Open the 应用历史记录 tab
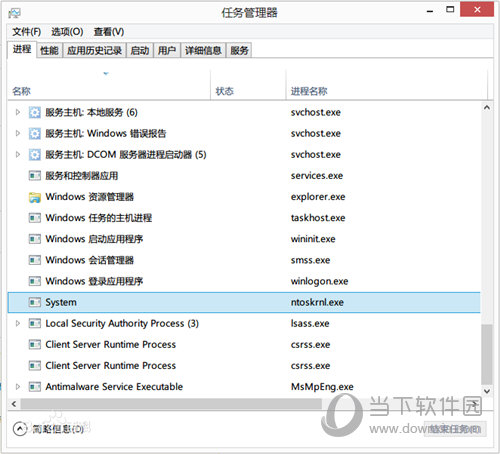 [94, 51]
